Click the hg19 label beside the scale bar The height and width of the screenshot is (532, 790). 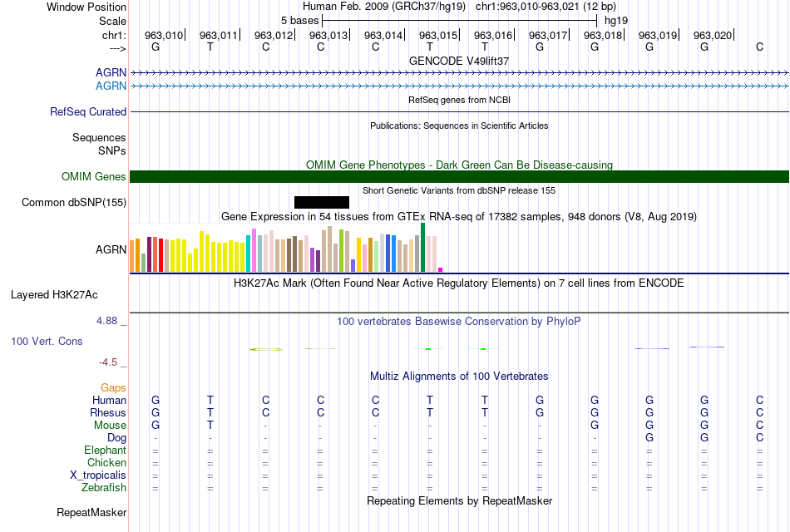616,21
